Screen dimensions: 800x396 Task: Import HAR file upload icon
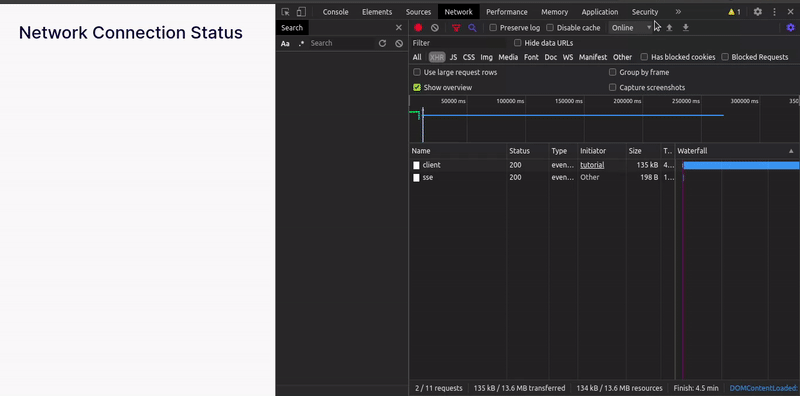tap(669, 28)
